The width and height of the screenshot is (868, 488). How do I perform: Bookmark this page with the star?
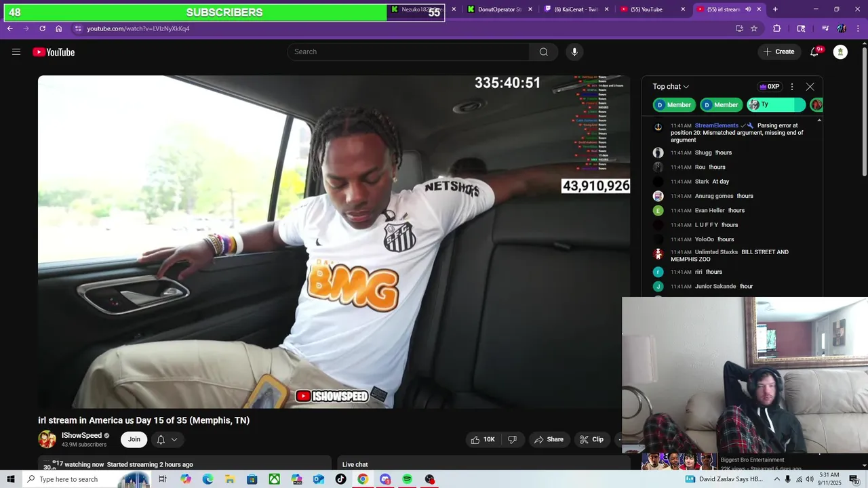pos(754,28)
